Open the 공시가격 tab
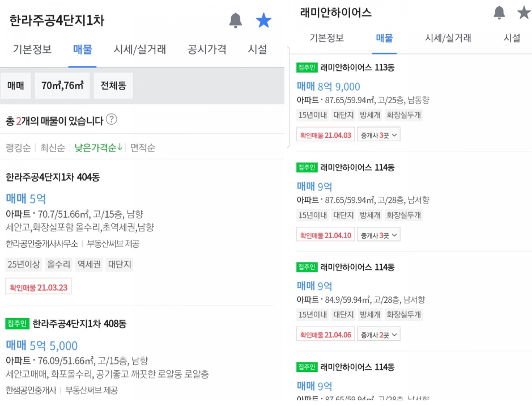Screen dimensions: 532x406 [x=207, y=49]
